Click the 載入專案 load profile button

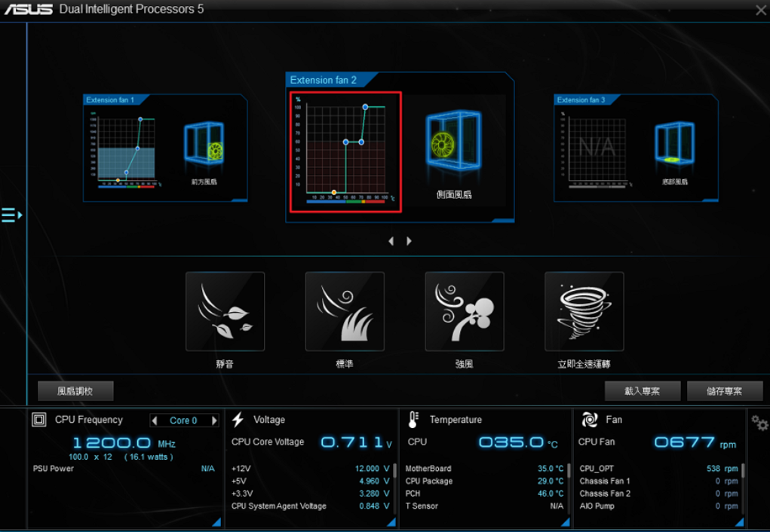(x=642, y=391)
